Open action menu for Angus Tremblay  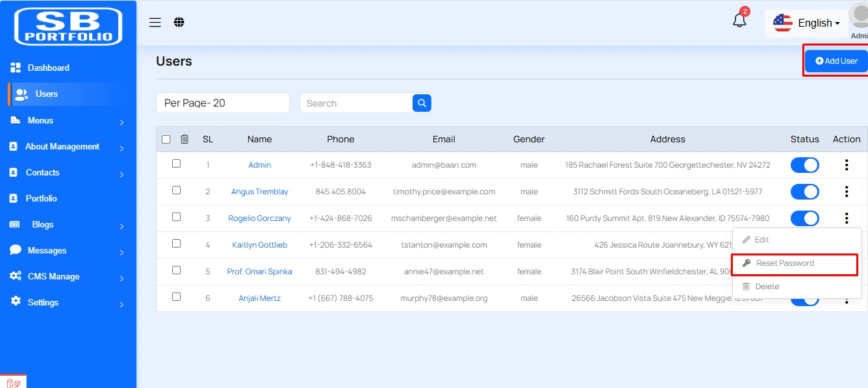click(846, 192)
